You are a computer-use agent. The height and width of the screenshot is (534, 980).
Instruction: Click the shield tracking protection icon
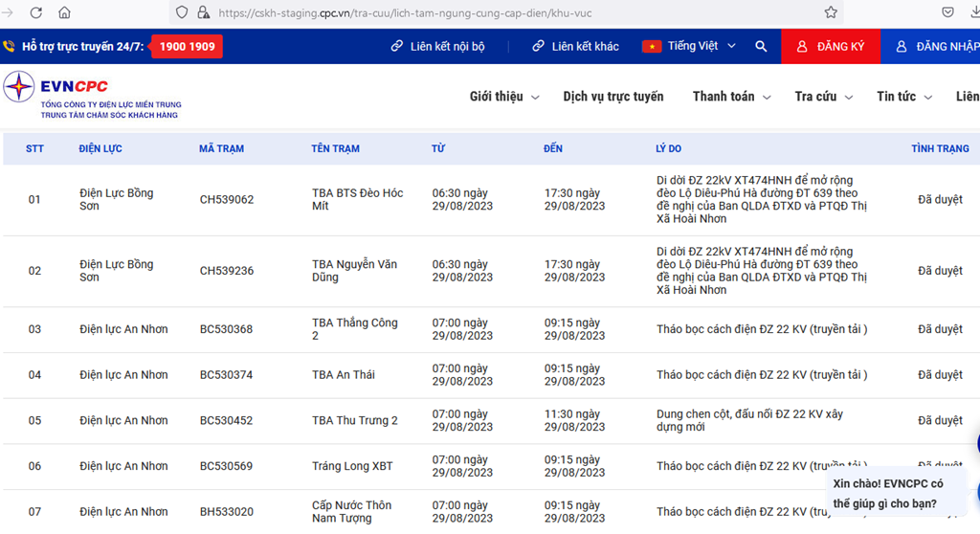coord(182,12)
